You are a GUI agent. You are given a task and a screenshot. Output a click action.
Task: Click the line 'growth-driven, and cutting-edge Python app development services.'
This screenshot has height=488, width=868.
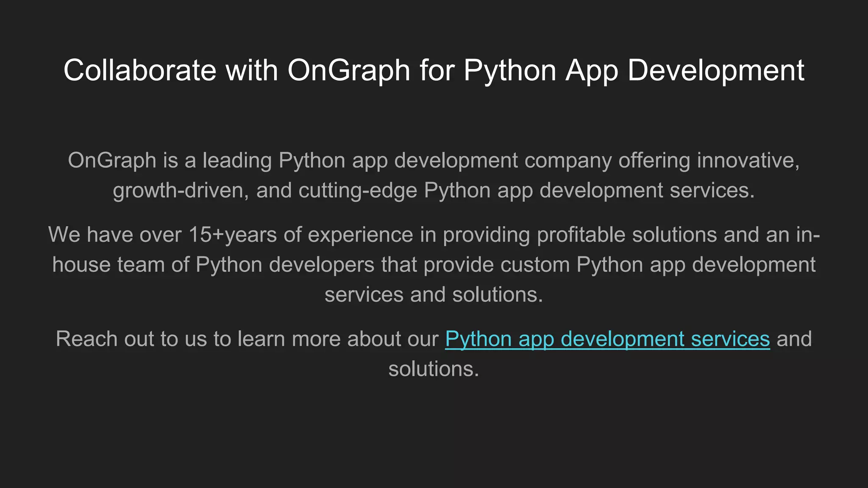(x=434, y=191)
